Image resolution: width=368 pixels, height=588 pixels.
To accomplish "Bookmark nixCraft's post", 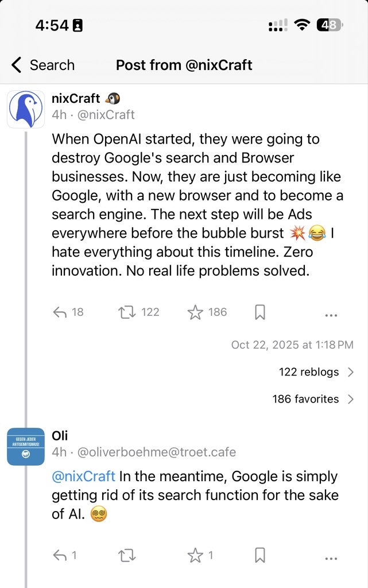I will tap(259, 312).
